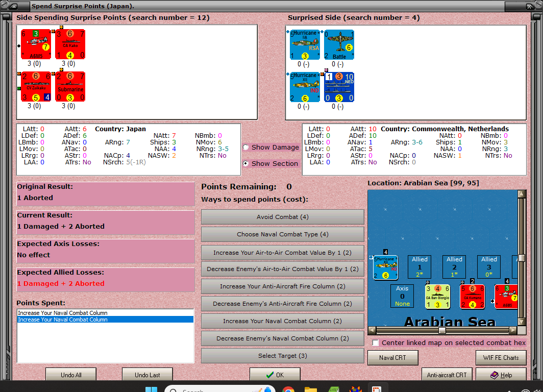Increase your air-to-air combat value
The image size is (543, 392).
click(x=283, y=253)
